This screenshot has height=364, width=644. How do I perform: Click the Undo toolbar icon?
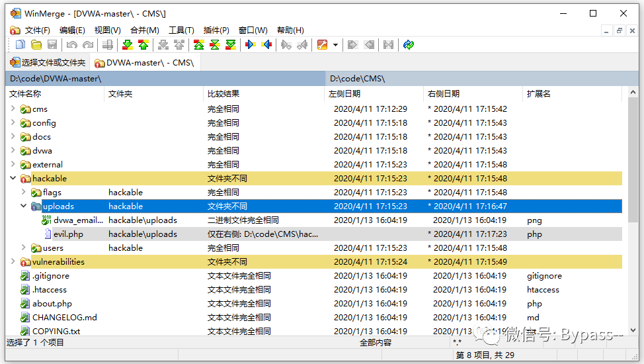point(71,44)
